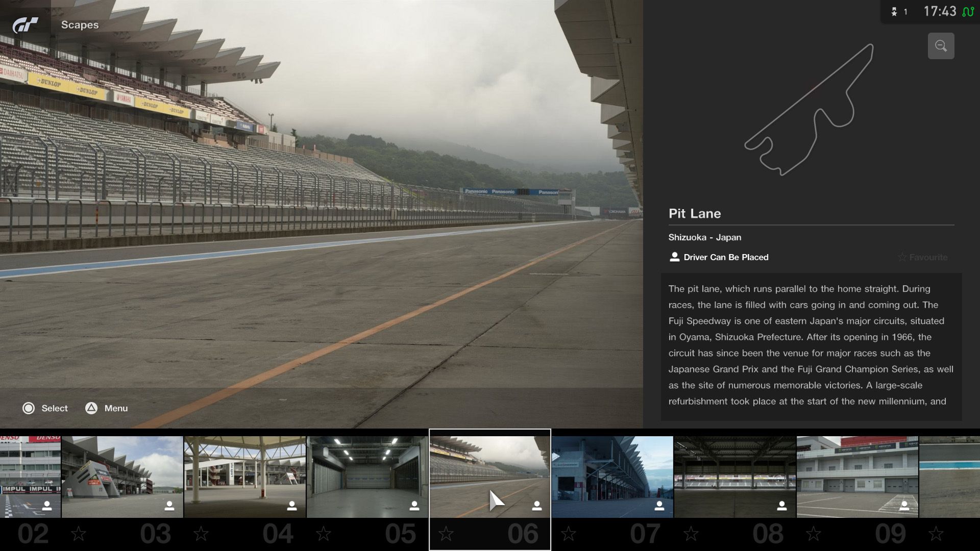This screenshot has width=980, height=551.
Task: Open the Scapes header title
Action: pyautogui.click(x=80, y=25)
